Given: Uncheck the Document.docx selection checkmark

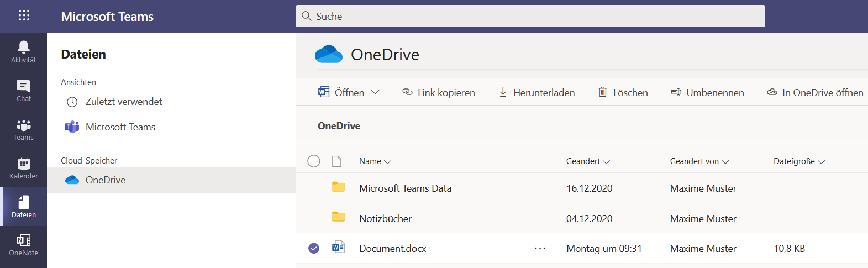Looking at the screenshot, I should coord(314,248).
